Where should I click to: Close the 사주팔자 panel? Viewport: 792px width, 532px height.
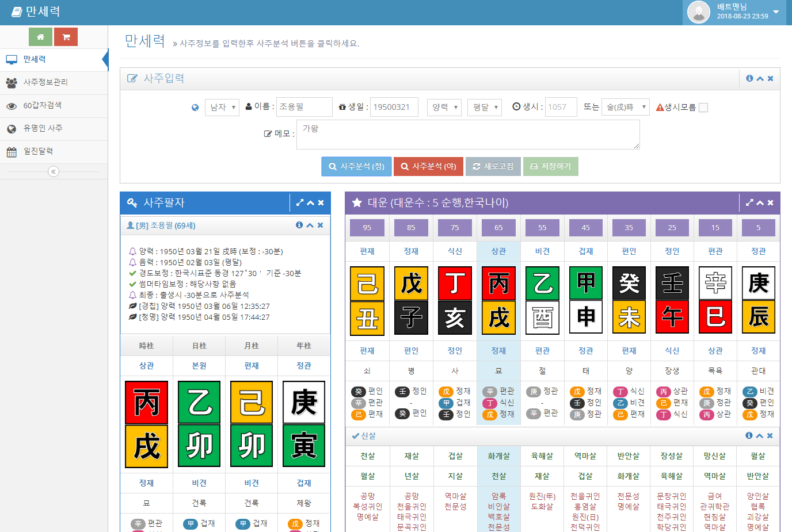point(321,202)
